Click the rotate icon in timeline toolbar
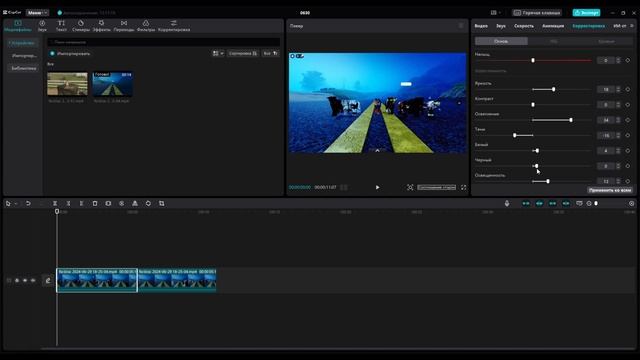 click(148, 203)
